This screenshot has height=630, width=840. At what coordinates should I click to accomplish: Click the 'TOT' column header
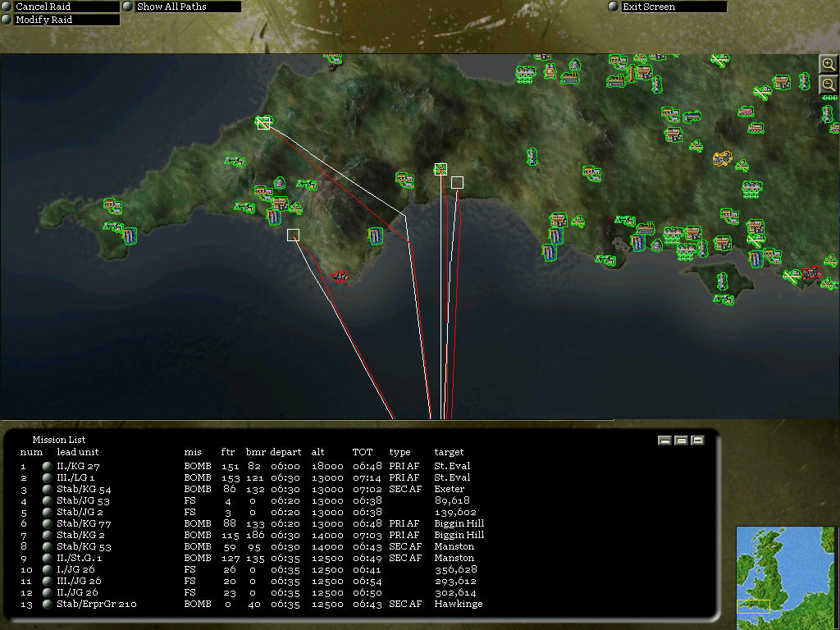pos(362,452)
